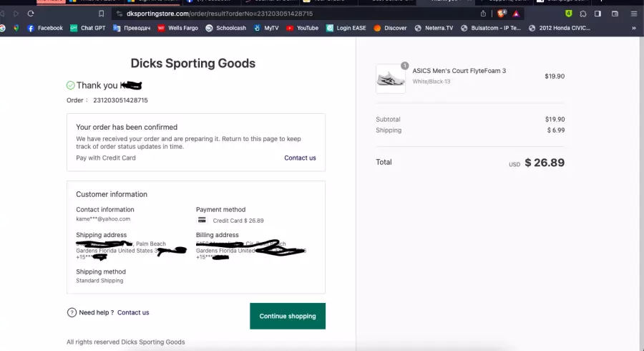Open the 2012 Honda CIVIC bookmark

click(560, 28)
